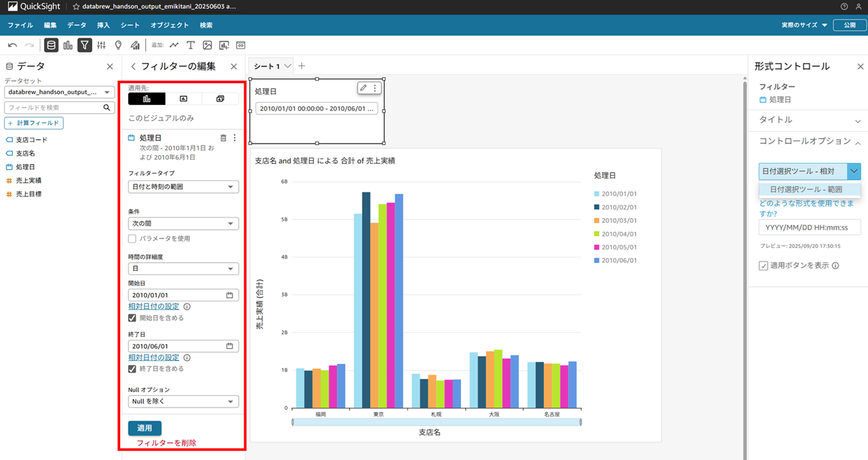Screen dimensions: 868x460
Task: Click the 処理日 date range control box
Action: tap(317, 108)
